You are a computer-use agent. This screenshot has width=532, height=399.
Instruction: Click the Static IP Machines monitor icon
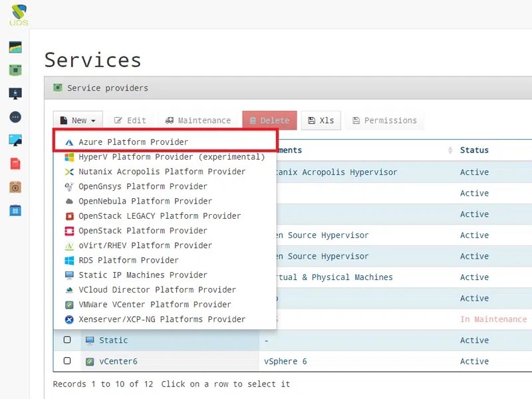[69, 275]
